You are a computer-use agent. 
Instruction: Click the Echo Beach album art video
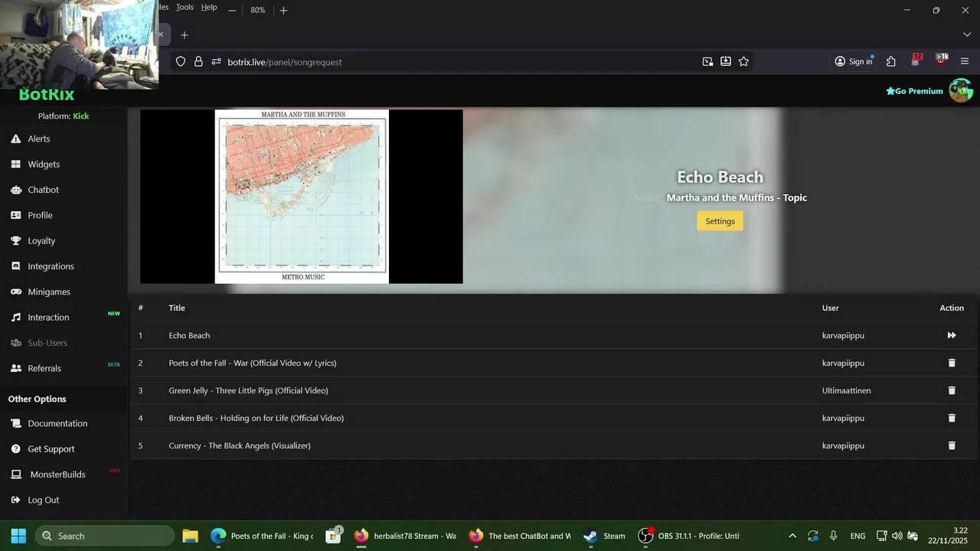coord(302,197)
